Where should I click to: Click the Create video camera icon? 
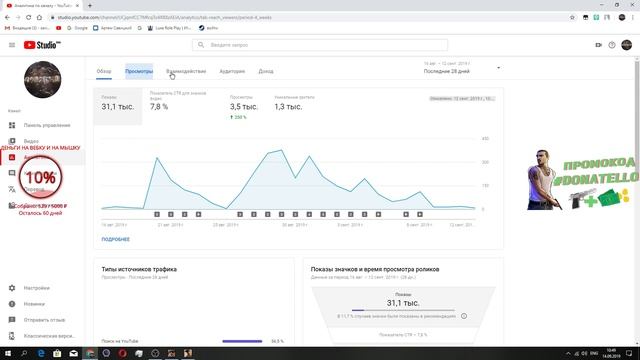[x=598, y=45]
